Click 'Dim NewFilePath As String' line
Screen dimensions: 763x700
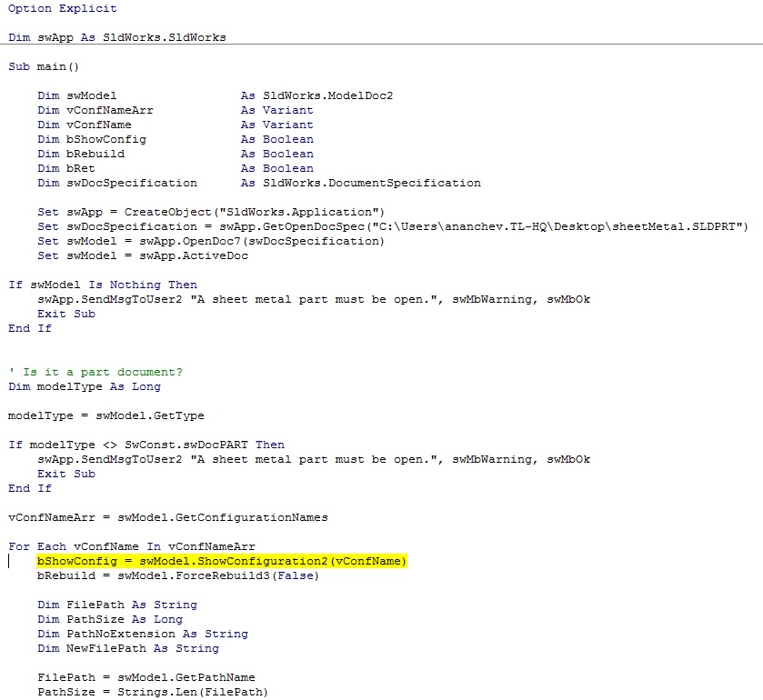128,649
